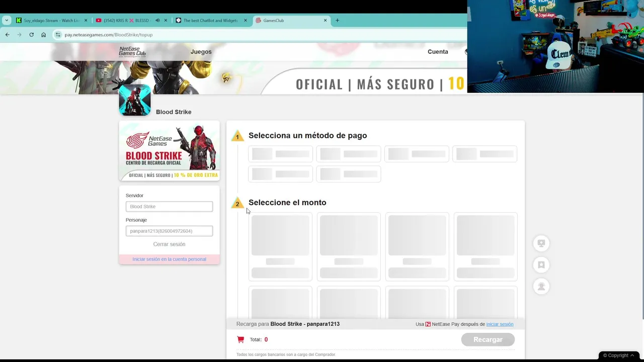This screenshot has width=644, height=362.
Task: Click the Personaje field with panpara1213
Action: [x=169, y=231]
